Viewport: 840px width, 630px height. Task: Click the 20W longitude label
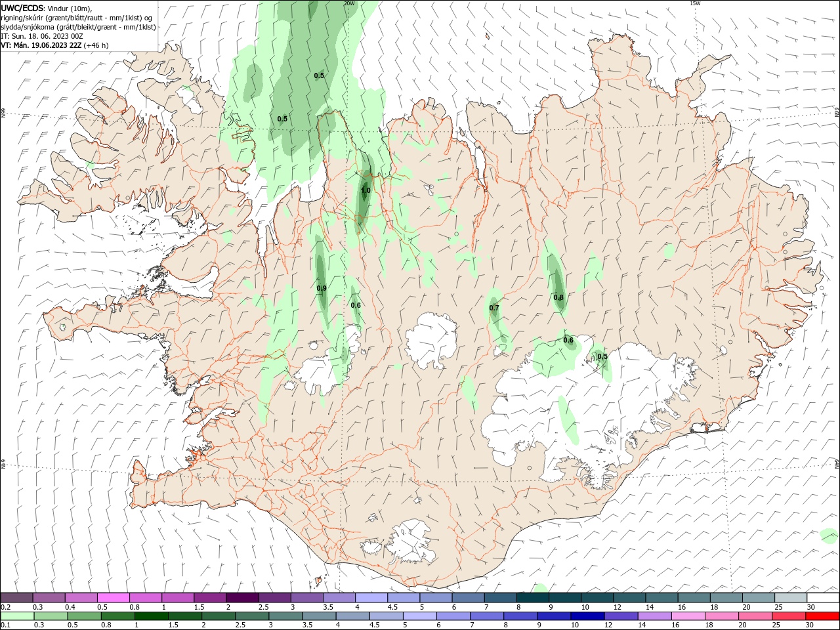click(x=349, y=3)
